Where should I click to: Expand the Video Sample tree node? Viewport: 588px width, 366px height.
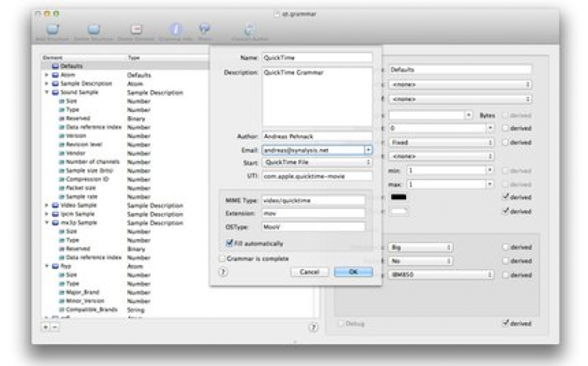coord(46,205)
